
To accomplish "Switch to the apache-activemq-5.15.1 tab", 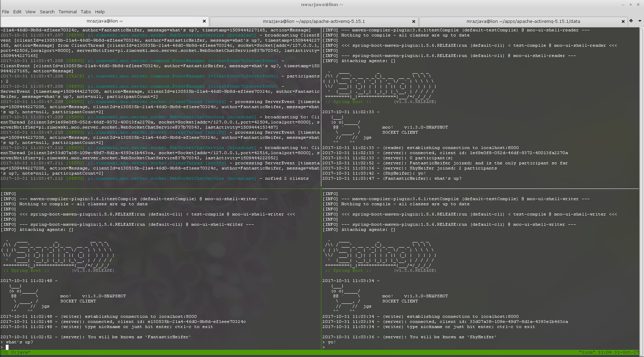I will pos(313,21).
